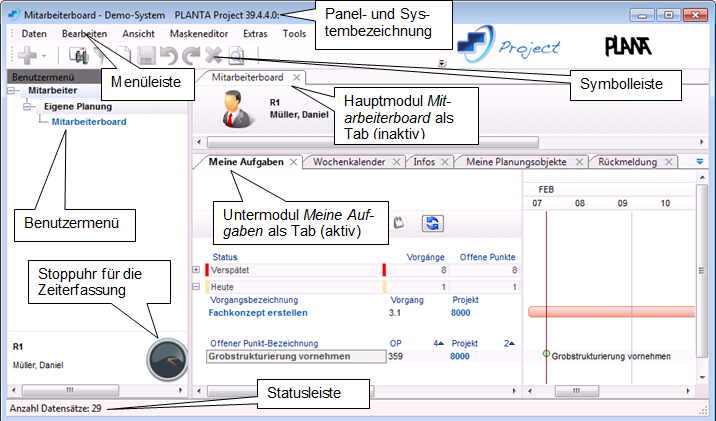716x421 pixels.
Task: Click the Offene Punkte column header
Action: tap(488, 257)
